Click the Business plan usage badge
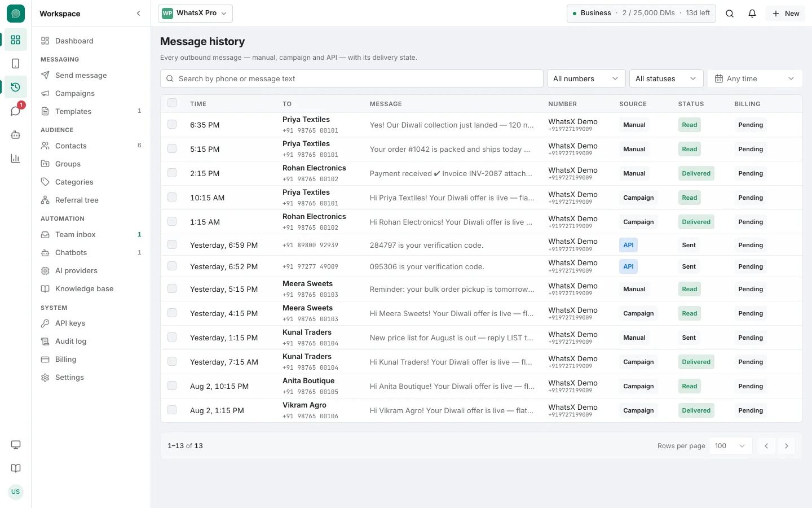The height and width of the screenshot is (508, 812). tap(641, 14)
